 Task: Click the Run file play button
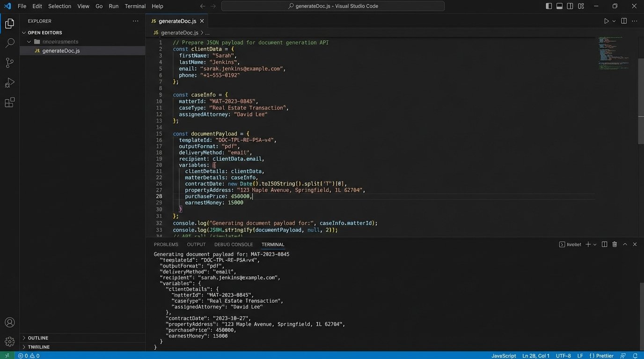tap(606, 21)
